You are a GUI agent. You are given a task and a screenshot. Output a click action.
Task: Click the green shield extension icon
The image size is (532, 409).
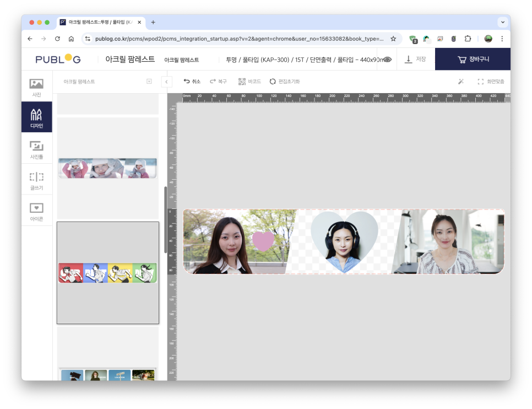click(413, 39)
